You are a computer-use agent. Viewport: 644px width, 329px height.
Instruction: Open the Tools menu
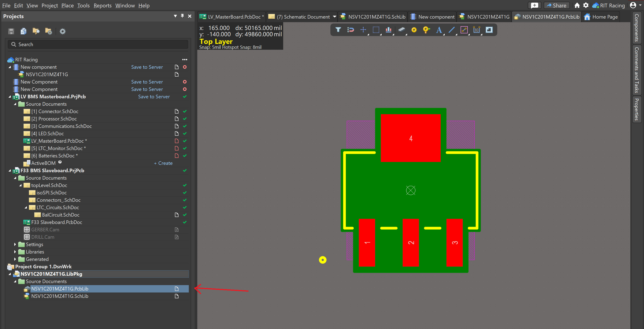point(83,6)
